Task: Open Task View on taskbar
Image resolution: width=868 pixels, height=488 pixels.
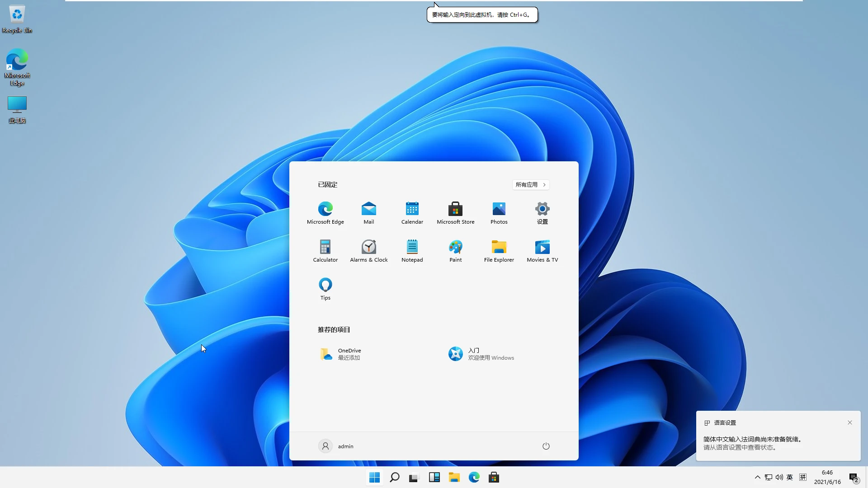Action: pyautogui.click(x=414, y=477)
